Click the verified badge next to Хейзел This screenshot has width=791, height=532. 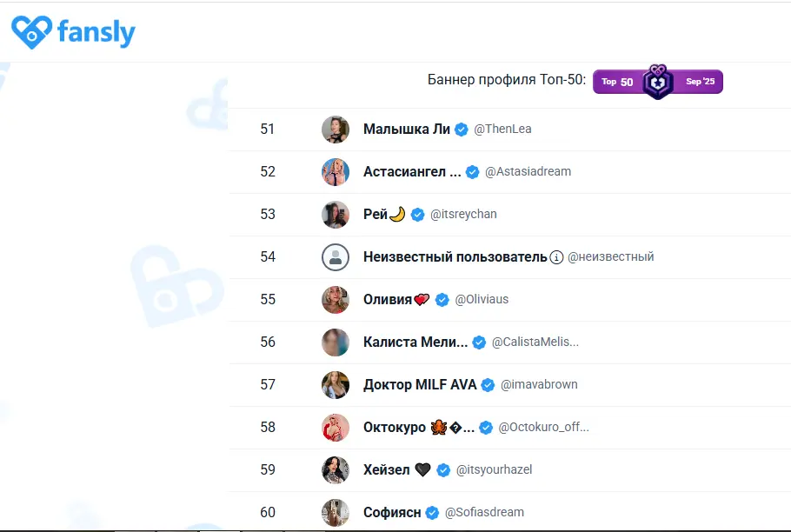[x=442, y=469]
